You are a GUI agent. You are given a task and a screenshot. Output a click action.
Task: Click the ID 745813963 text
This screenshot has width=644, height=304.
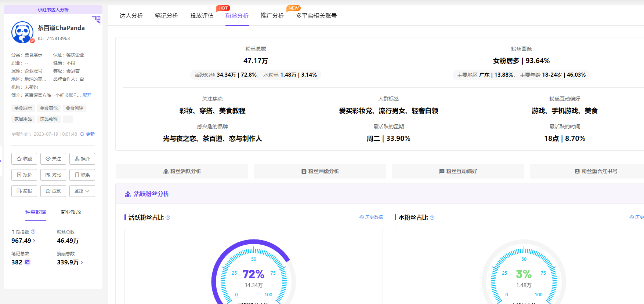pos(54,39)
